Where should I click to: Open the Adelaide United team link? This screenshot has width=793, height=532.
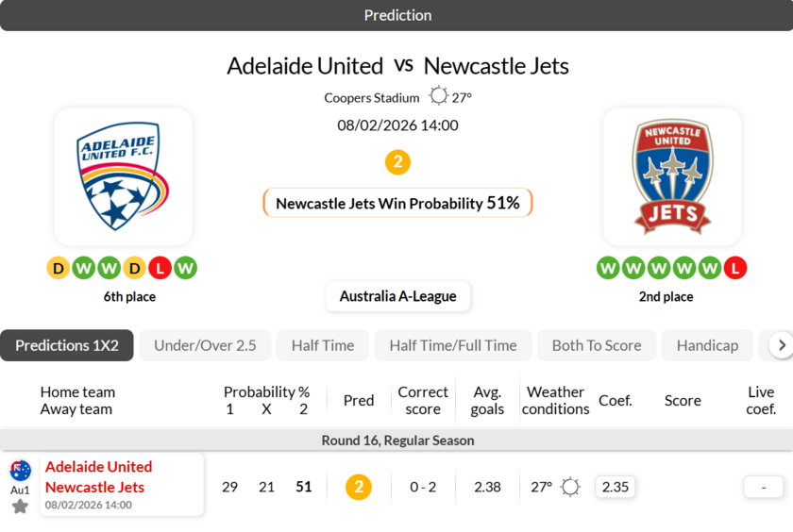[98, 467]
